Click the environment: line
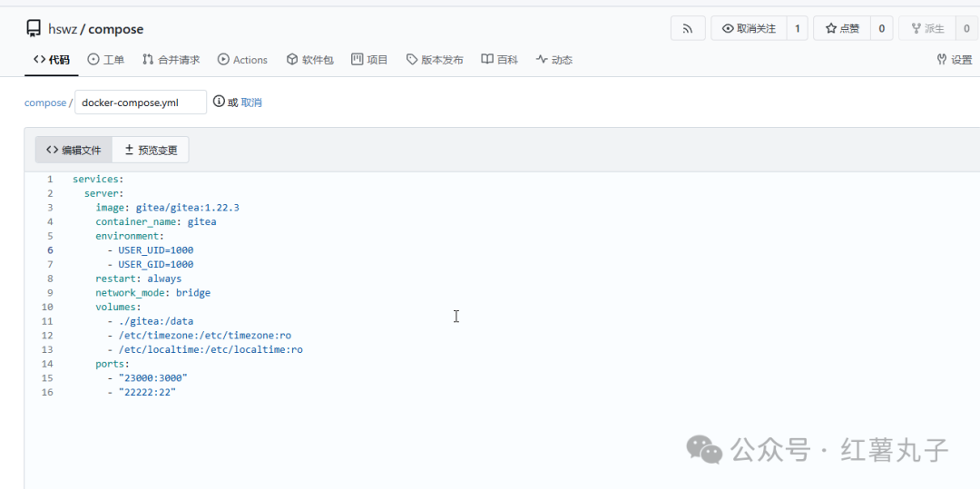 (130, 236)
